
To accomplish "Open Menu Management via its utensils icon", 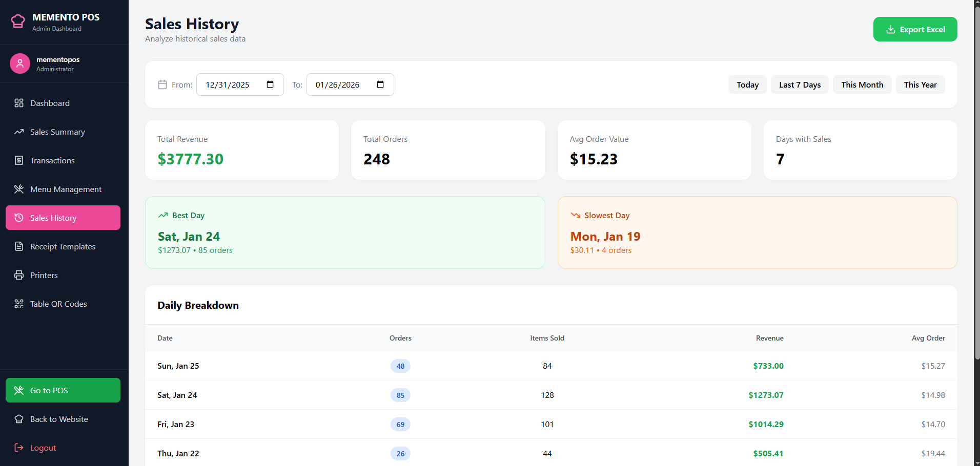I will pos(19,189).
